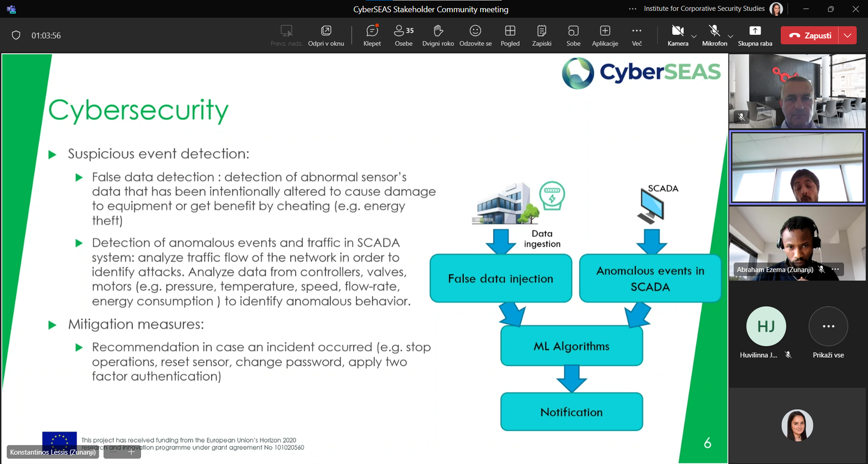
Task: Leave meeting with Zapusti button
Action: pyautogui.click(x=810, y=35)
